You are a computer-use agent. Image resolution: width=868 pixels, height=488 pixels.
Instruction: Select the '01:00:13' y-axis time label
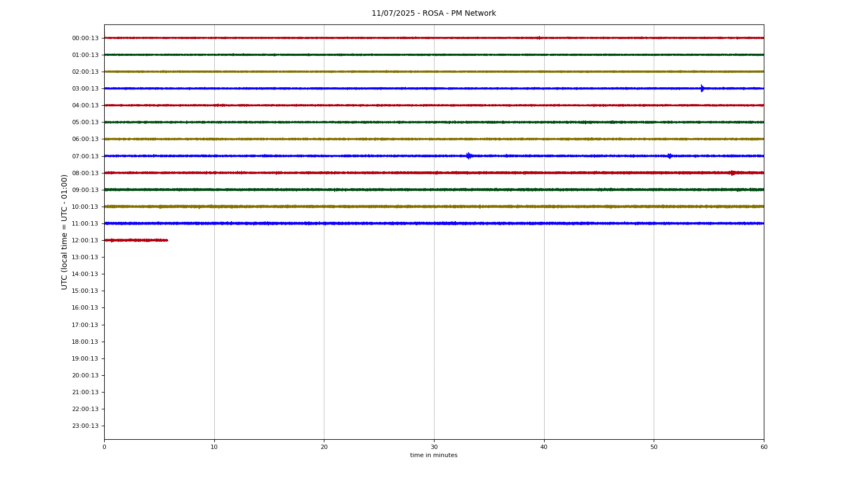pyautogui.click(x=85, y=55)
